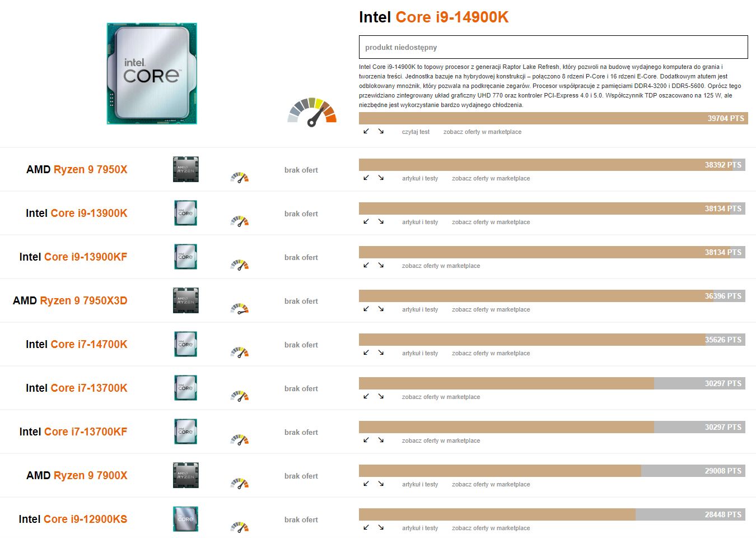756x538 pixels.
Task: Open marketplace offers link under the i9-14900K bar
Action: [482, 132]
